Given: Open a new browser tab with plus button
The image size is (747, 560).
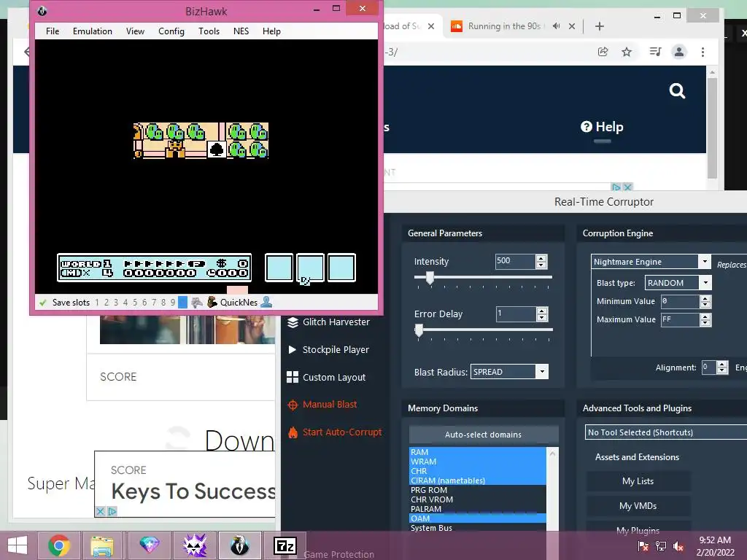Looking at the screenshot, I should (x=600, y=26).
